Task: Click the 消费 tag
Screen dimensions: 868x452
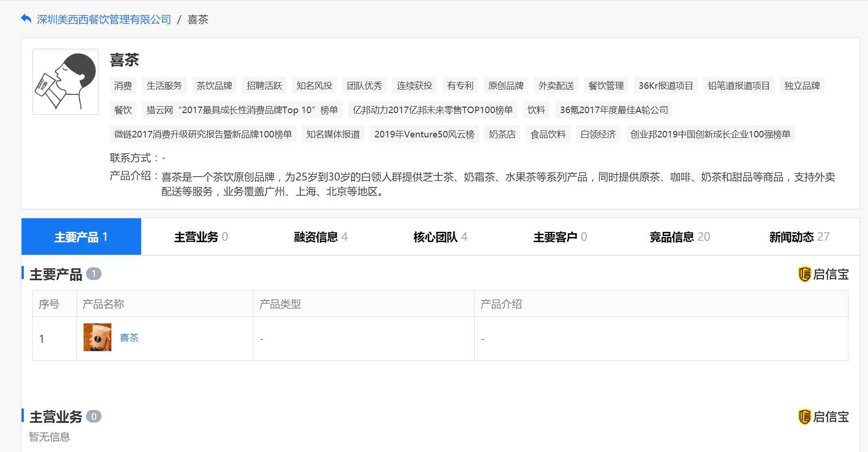Action: (123, 86)
